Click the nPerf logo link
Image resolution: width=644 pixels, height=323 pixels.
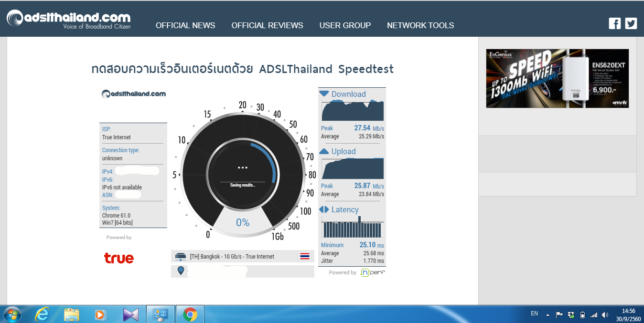[x=373, y=272]
